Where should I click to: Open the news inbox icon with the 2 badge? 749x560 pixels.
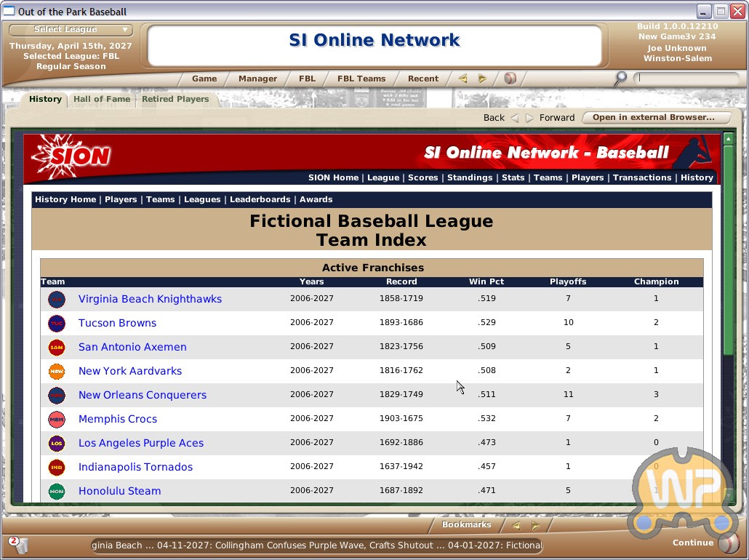[17, 545]
